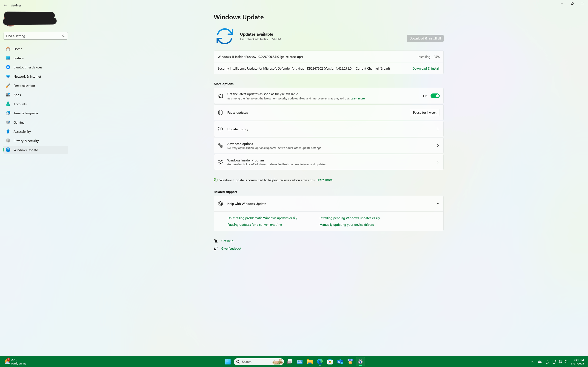This screenshot has height=367, width=588.
Task: Click the large blue update sync icon
Action: pos(224,37)
